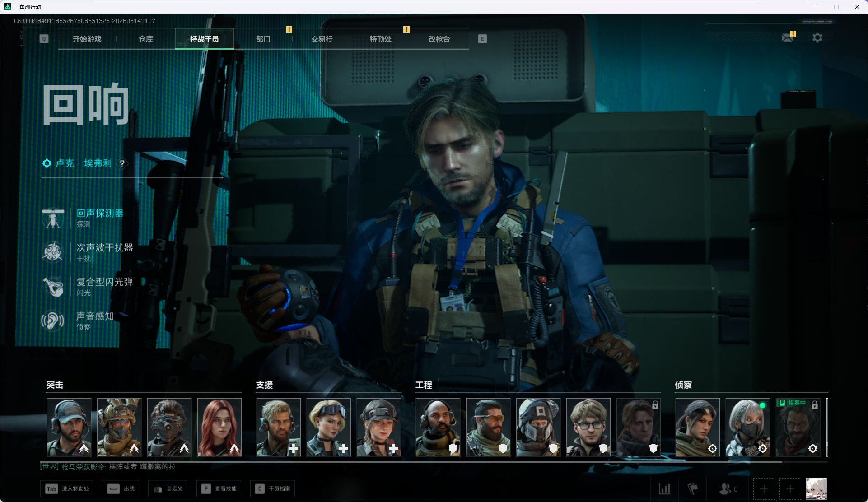Image resolution: width=868 pixels, height=502 pixels.
Task: Select the blond bearded 支援 operator
Action: click(x=279, y=427)
